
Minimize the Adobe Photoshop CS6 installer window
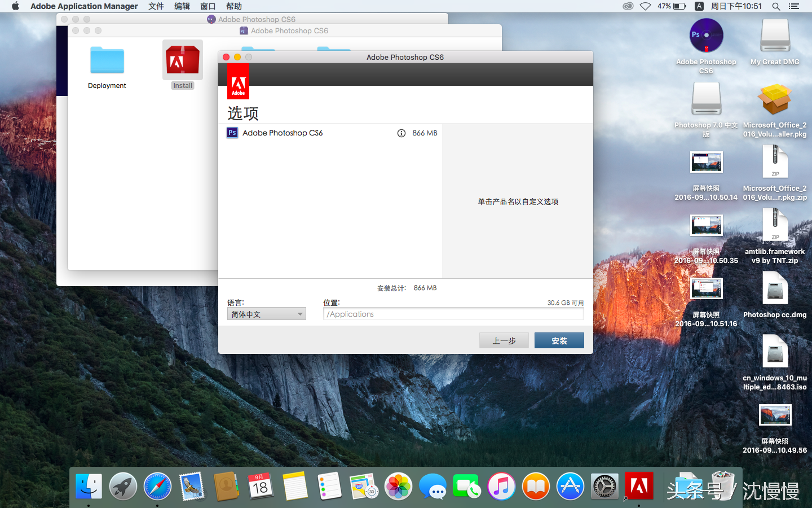(x=237, y=57)
